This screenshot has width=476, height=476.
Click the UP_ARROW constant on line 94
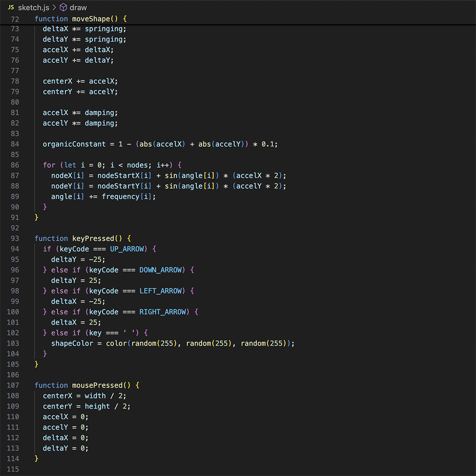coord(128,249)
